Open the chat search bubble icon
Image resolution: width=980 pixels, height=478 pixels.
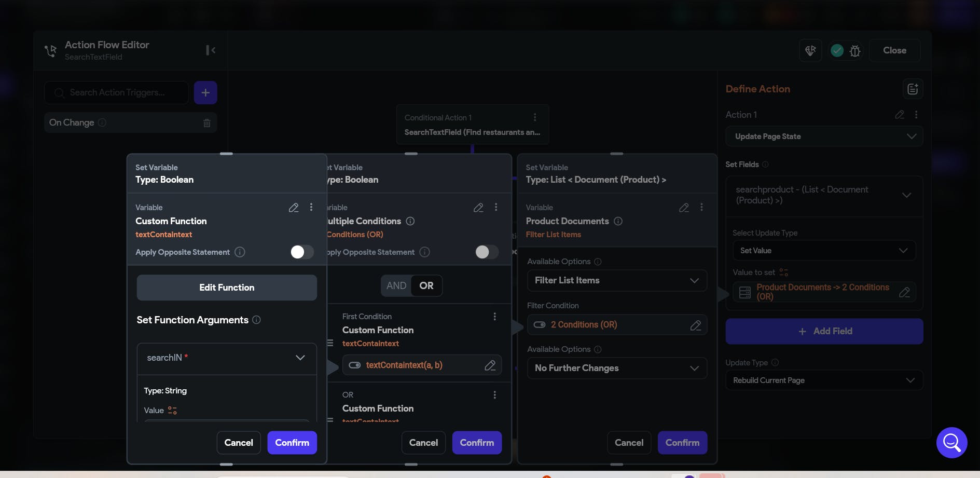click(x=951, y=442)
